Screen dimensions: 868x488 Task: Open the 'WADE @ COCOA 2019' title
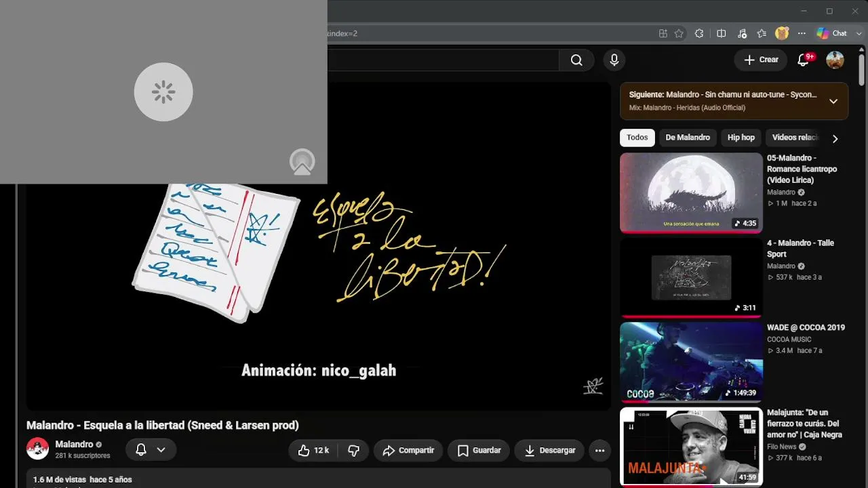pos(806,327)
